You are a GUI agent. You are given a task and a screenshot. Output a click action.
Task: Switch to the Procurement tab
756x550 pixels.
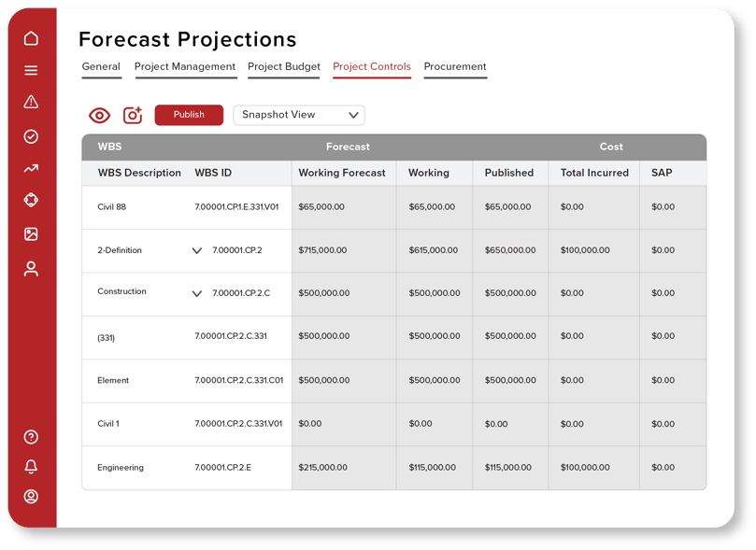pyautogui.click(x=455, y=66)
